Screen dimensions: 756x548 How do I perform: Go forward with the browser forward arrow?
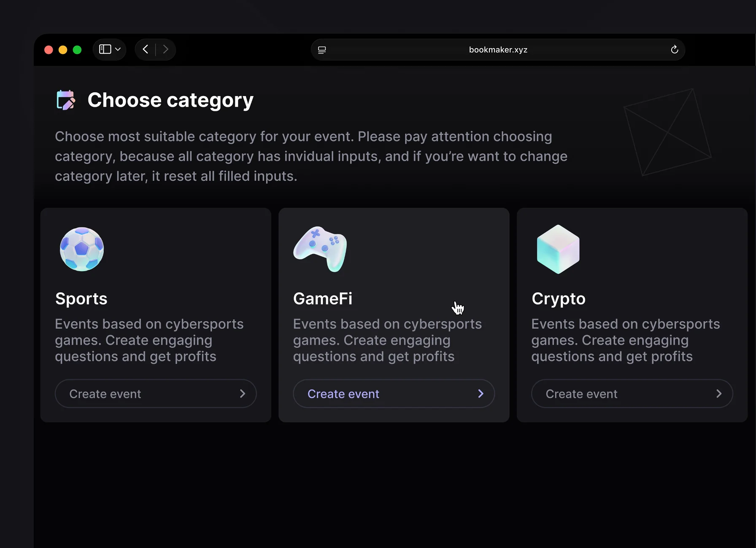click(165, 49)
